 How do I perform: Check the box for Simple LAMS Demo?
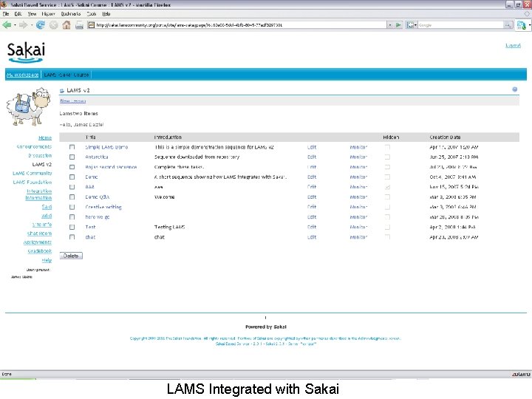[72, 147]
